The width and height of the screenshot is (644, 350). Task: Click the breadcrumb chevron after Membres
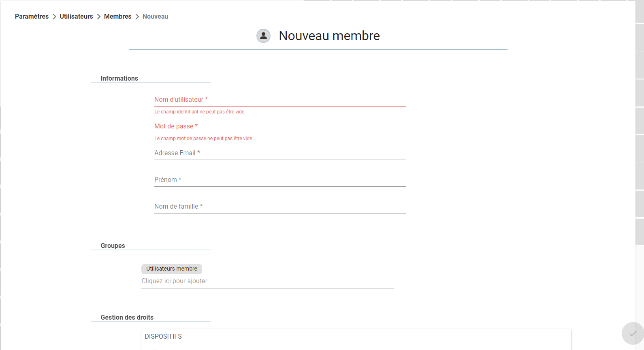point(137,17)
